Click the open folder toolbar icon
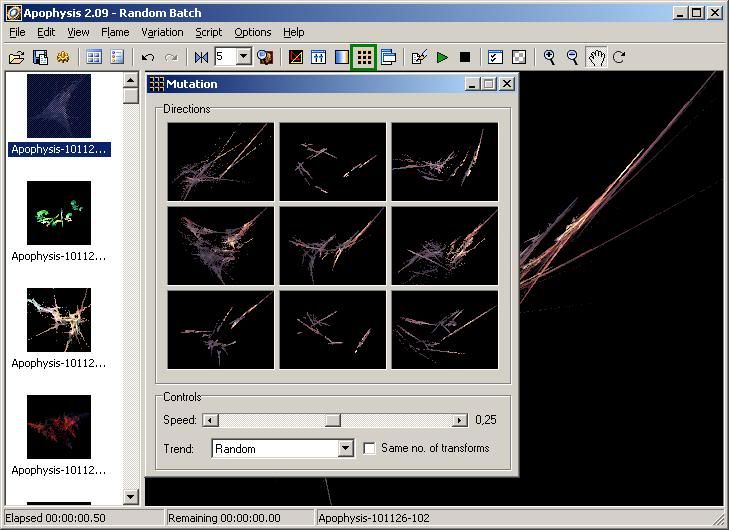This screenshot has height=530, width=729. click(x=17, y=57)
